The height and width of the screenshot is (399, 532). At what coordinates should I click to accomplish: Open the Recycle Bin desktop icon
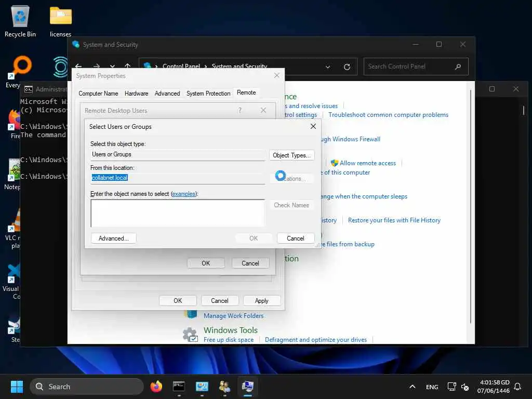[20, 21]
